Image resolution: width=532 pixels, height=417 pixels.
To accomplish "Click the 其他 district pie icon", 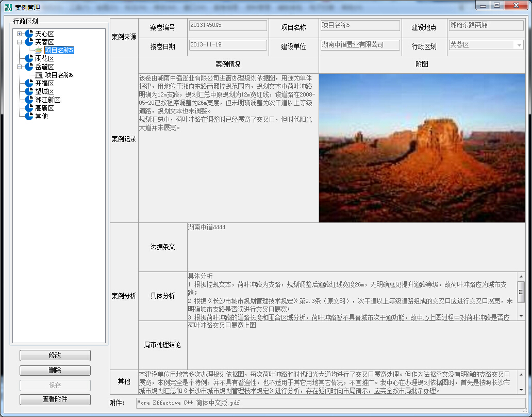I will [x=29, y=116].
